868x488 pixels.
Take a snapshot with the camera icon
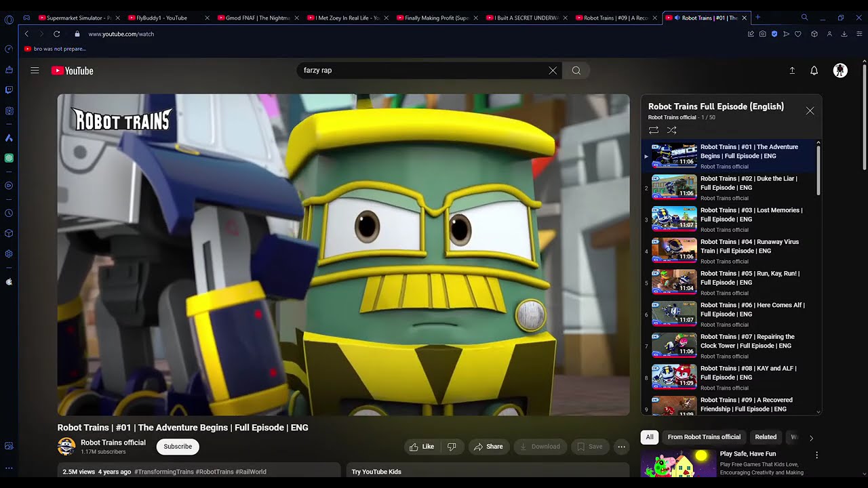click(x=763, y=34)
